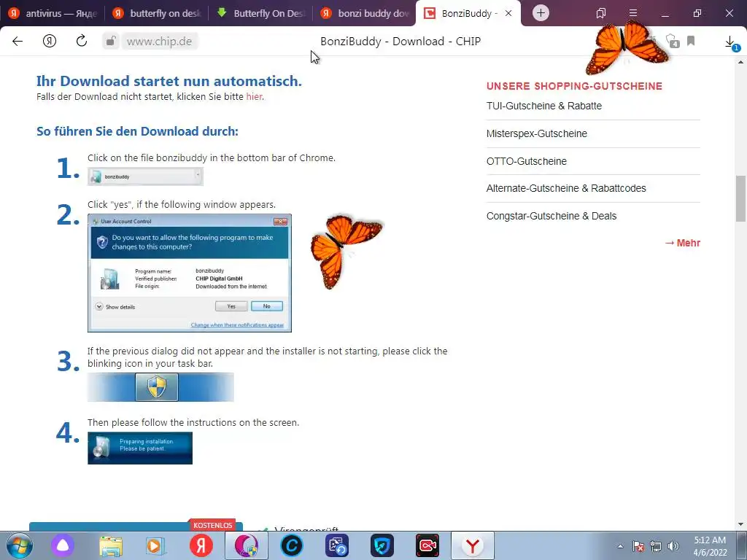This screenshot has height=560, width=747.
Task: Click the 'Preparing installation' image
Action: click(140, 448)
